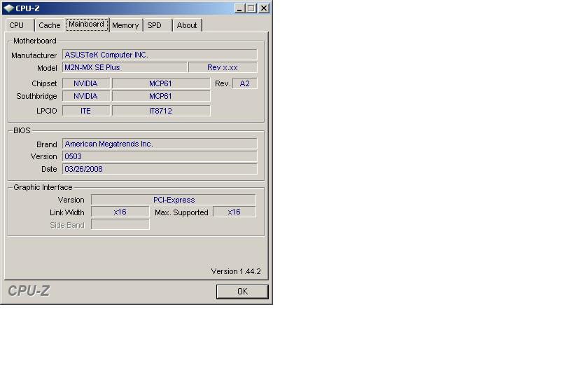Click the CPU-Z title bar icon
The height and width of the screenshot is (368, 588).
[x=8, y=8]
